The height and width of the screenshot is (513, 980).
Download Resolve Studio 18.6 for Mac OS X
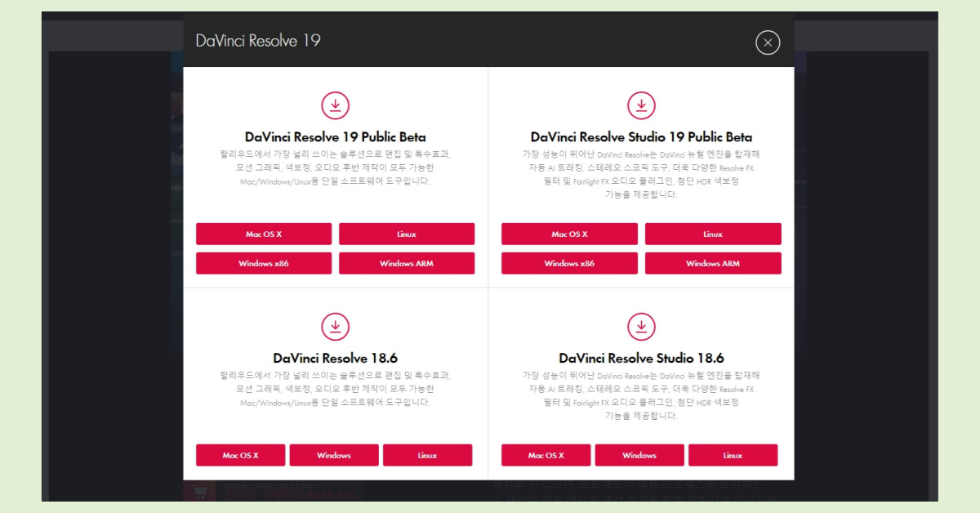click(546, 455)
